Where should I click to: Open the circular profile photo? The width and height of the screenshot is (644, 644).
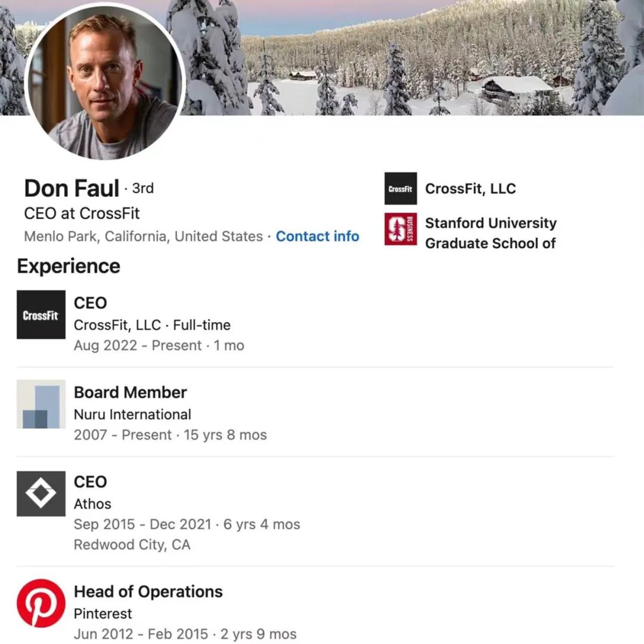(105, 82)
